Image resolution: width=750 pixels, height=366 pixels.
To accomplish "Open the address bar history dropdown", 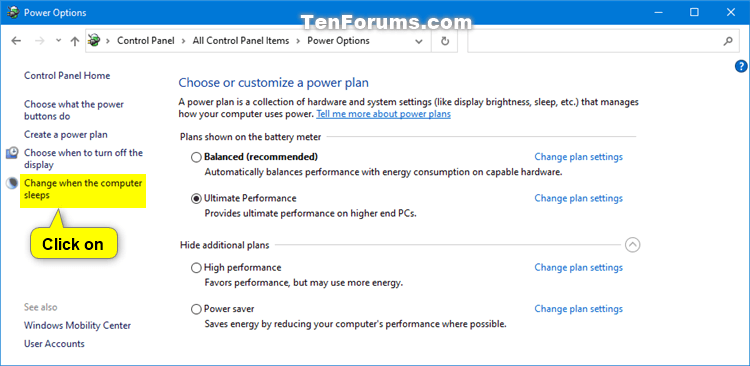I will click(419, 41).
